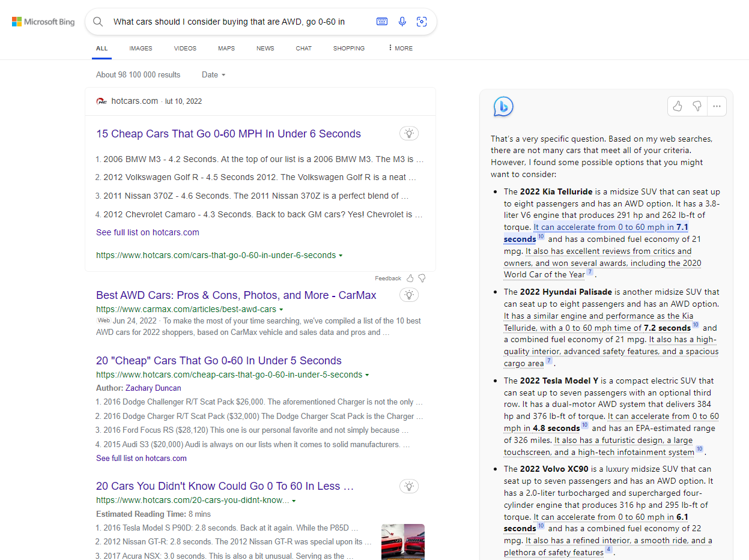The width and height of the screenshot is (749, 560).
Task: Click the magnifying glass search icon
Action: (98, 22)
